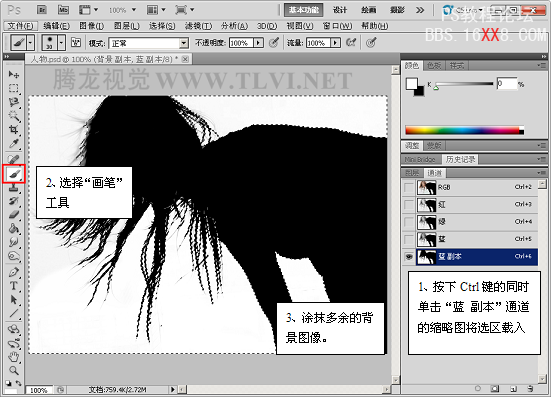Image resolution: width=551 pixels, height=397 pixels.
Task: Create new channel in Channels panel
Action: (x=513, y=389)
